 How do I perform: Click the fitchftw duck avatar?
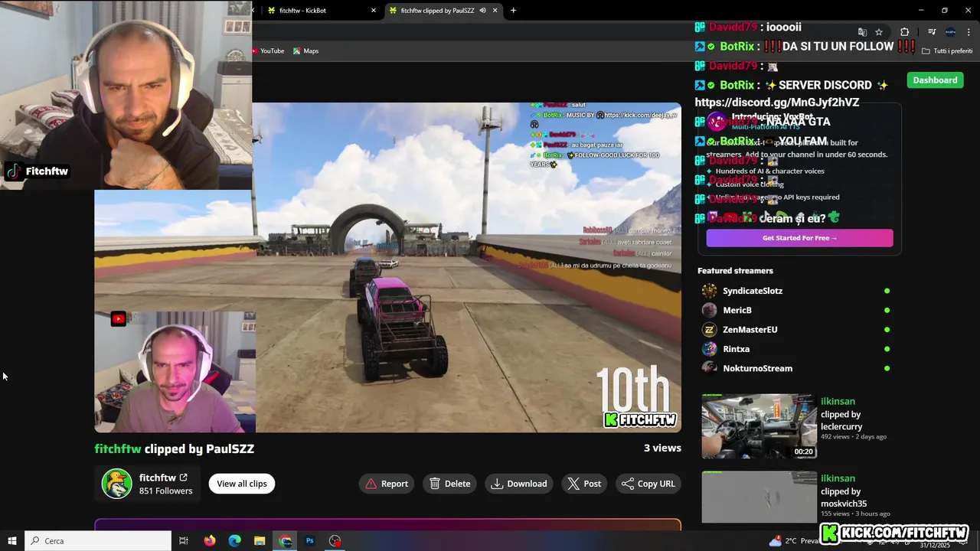point(117,484)
